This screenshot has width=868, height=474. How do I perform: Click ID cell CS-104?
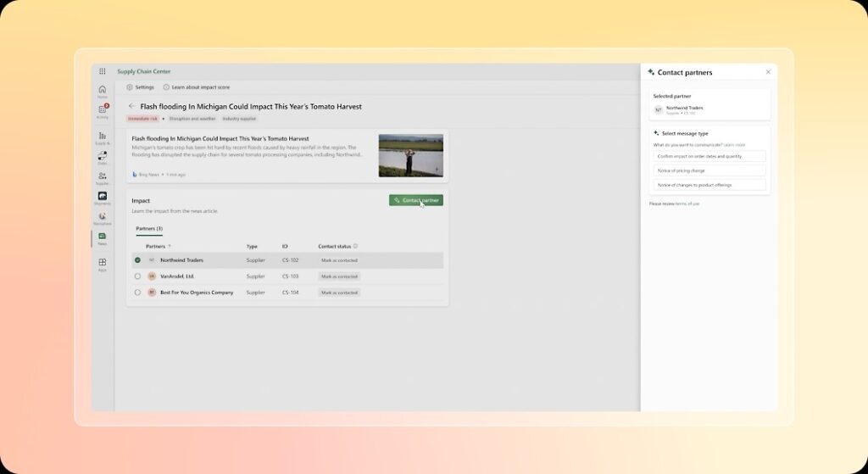tap(290, 292)
